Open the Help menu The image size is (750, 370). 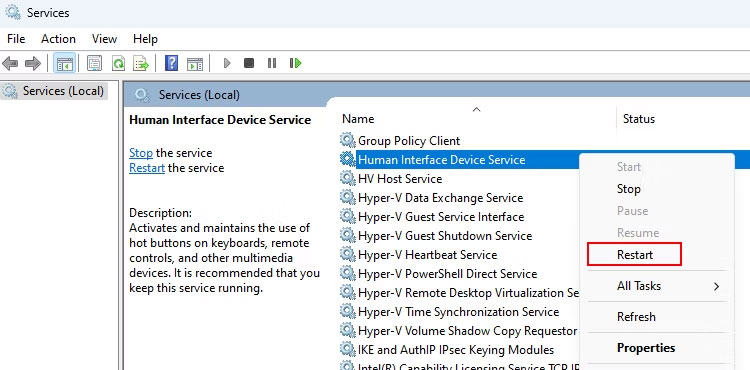(x=145, y=39)
